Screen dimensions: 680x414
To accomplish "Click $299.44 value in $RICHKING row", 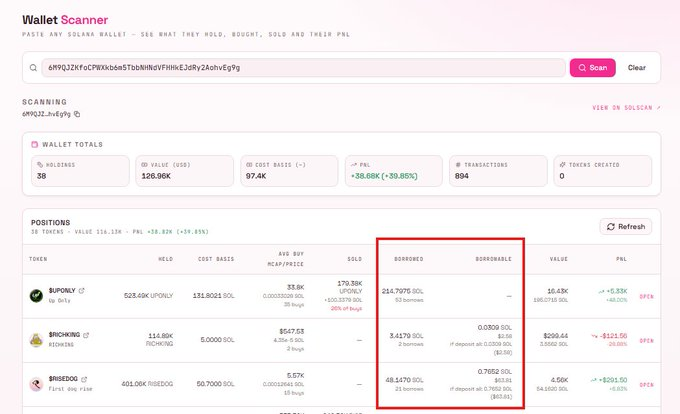I will (556, 336).
